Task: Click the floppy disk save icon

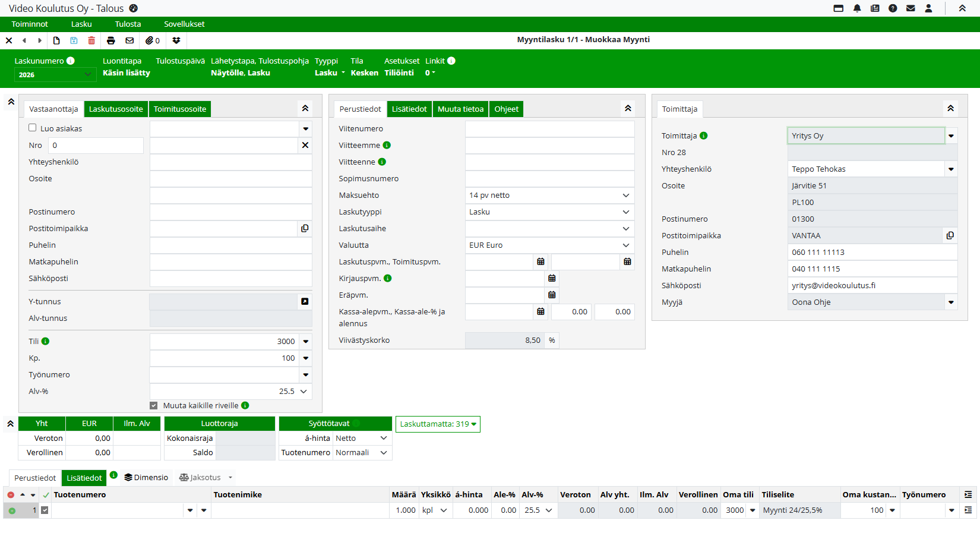Action: point(74,40)
